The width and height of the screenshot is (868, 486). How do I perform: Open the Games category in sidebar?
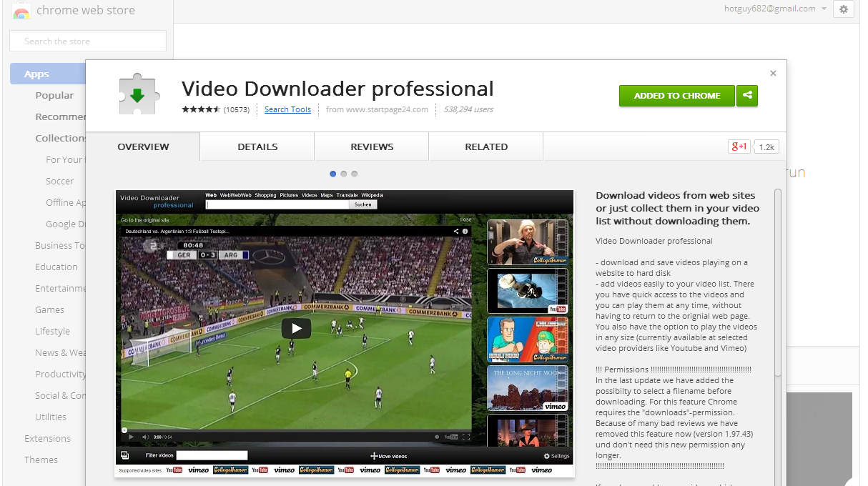[49, 309]
